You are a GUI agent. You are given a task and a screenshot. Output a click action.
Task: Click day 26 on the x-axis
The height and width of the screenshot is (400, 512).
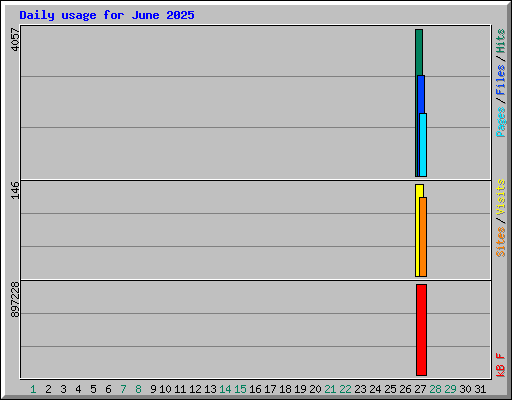[x=405, y=389]
